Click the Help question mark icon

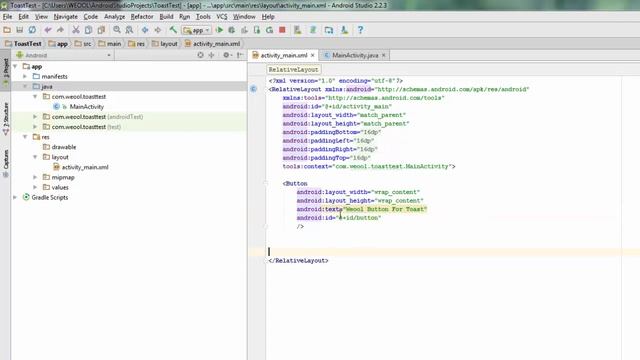point(360,30)
